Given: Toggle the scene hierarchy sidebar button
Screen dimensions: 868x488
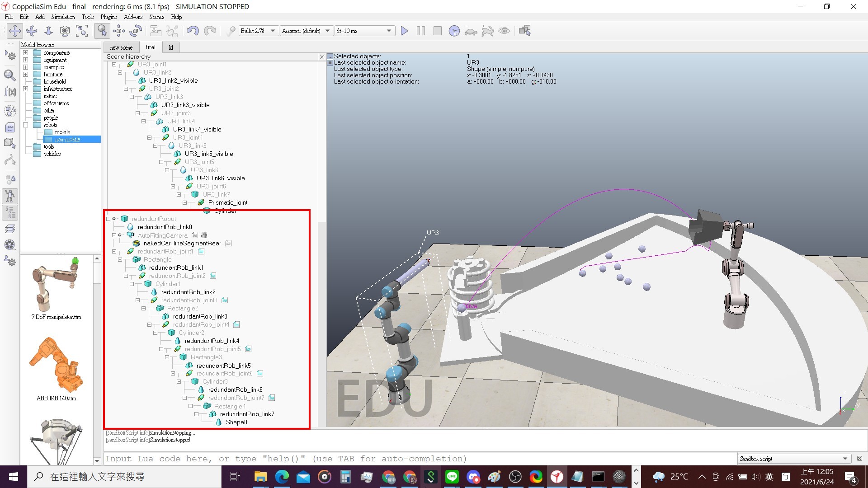Looking at the screenshot, I should pyautogui.click(x=10, y=212).
